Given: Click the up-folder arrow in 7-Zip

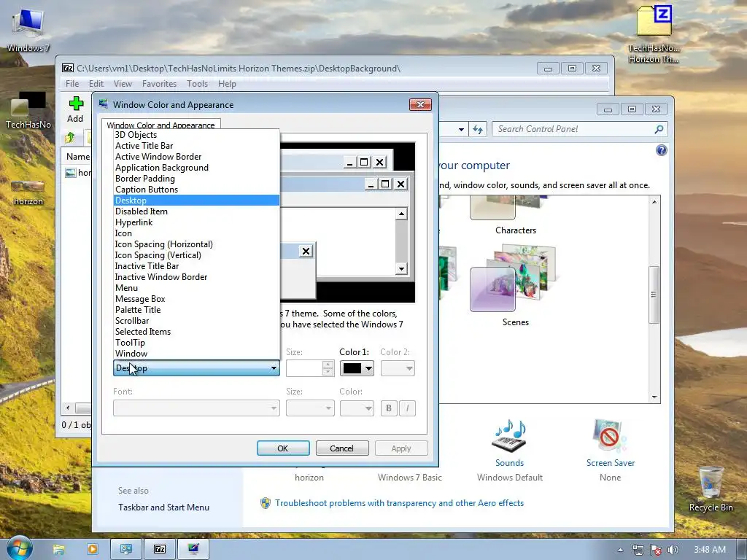Looking at the screenshot, I should [70, 138].
